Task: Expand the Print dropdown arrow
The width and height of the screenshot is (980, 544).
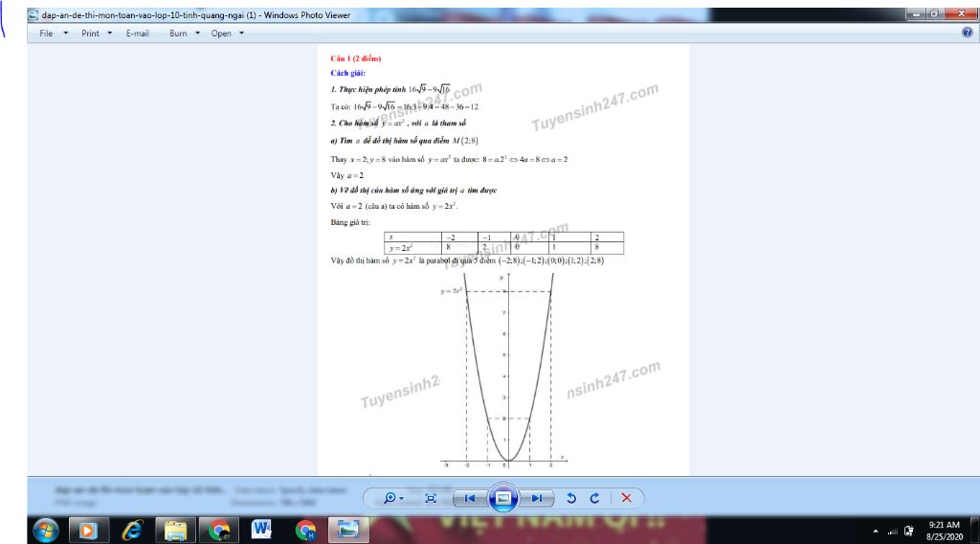Action: click(109, 34)
